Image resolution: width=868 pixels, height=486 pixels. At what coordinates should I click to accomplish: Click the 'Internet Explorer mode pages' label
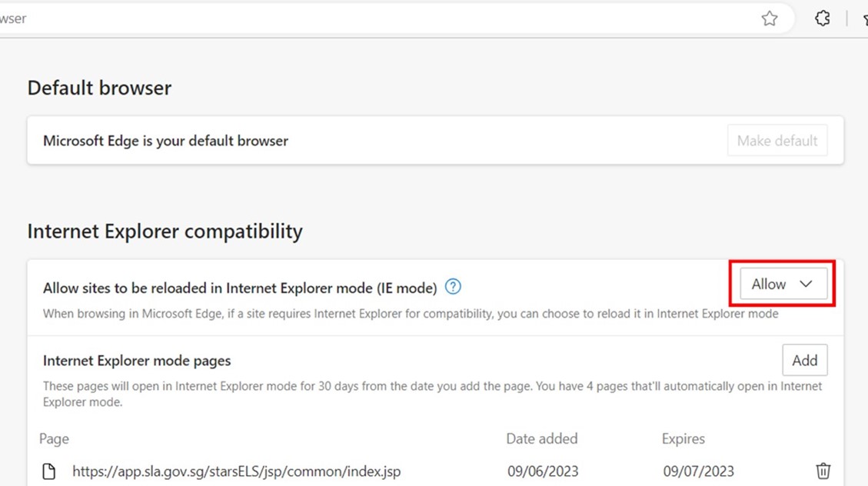[137, 361]
